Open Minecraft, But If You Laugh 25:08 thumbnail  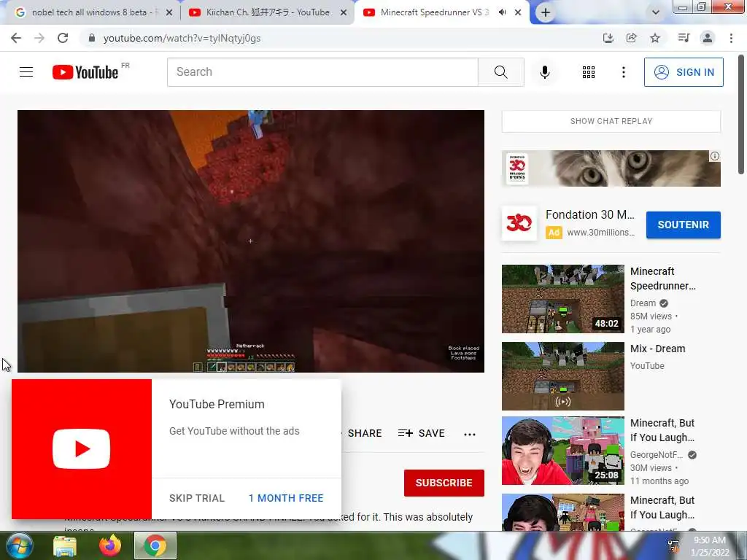click(562, 451)
